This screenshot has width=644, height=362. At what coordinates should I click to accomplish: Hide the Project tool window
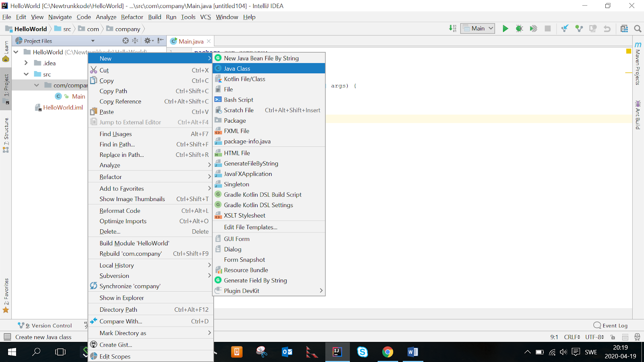[161, 41]
